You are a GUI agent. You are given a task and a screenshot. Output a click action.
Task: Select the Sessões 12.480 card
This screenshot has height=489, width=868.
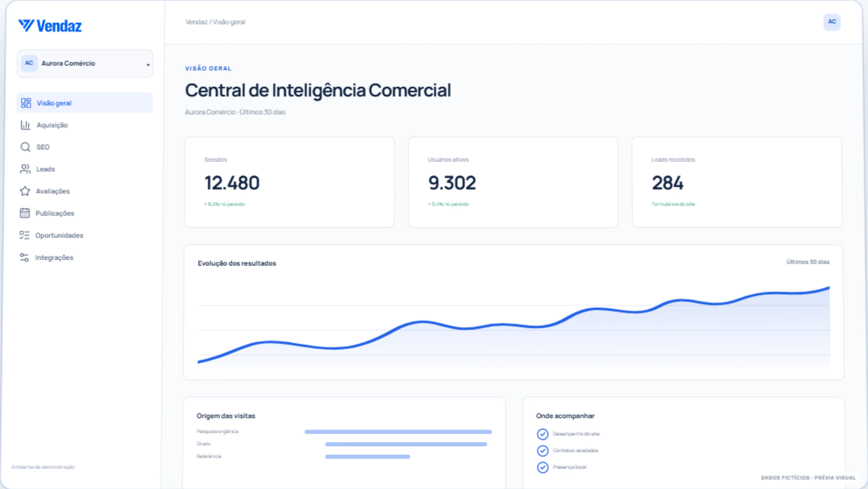(289, 182)
